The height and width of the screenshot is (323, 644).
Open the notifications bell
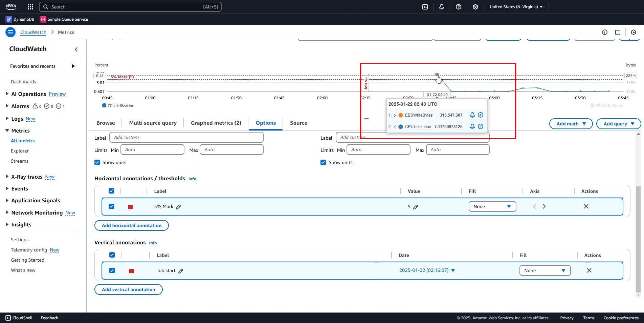coord(442,7)
